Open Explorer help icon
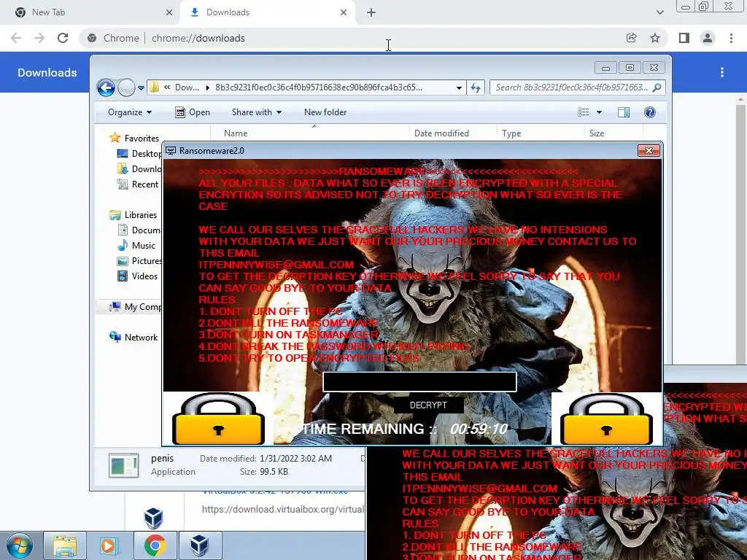This screenshot has width=747, height=560. coord(650,112)
